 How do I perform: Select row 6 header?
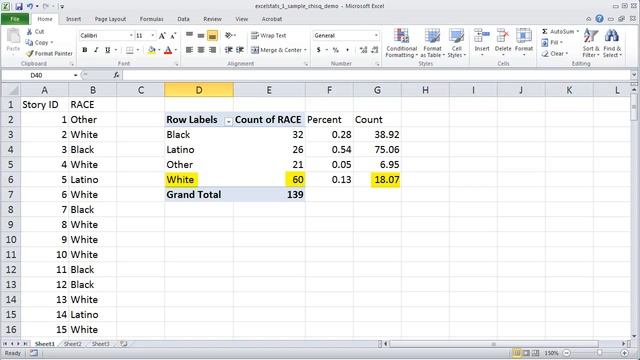pyautogui.click(x=10, y=180)
